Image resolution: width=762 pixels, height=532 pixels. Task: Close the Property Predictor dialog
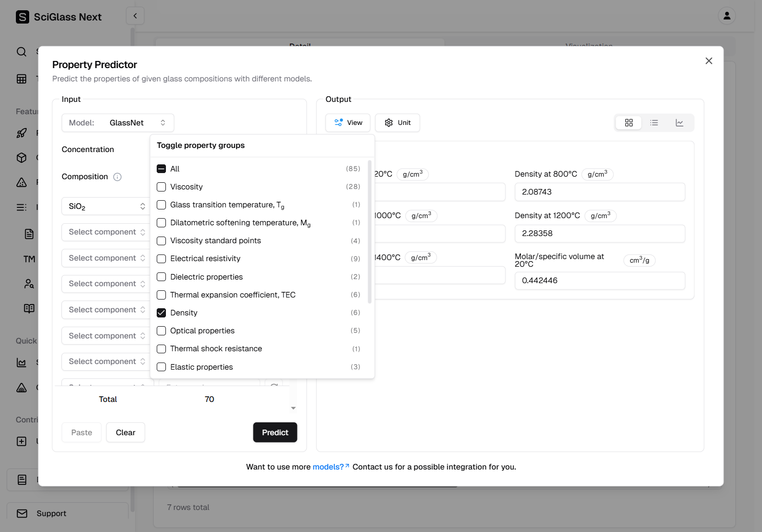click(709, 61)
